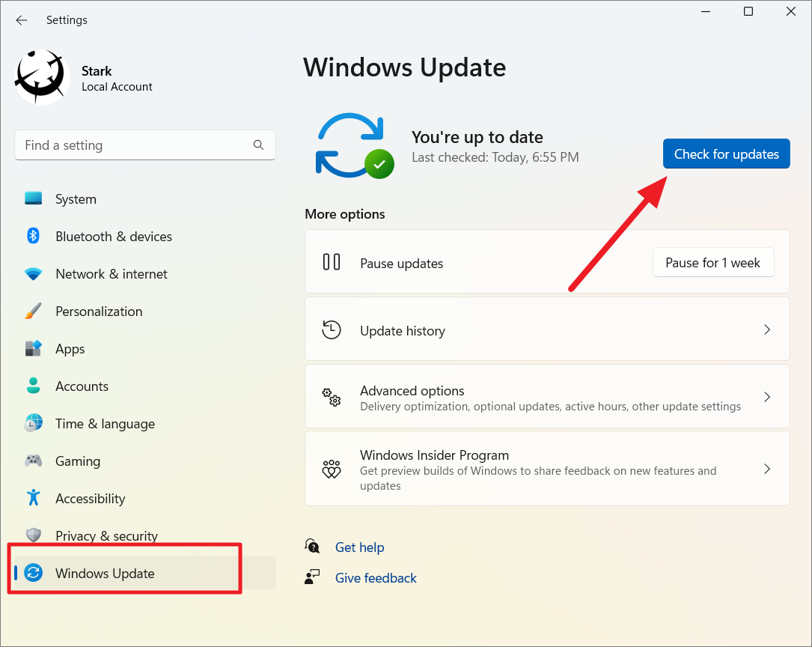Maximize the Settings window
The height and width of the screenshot is (647, 812).
(x=748, y=11)
